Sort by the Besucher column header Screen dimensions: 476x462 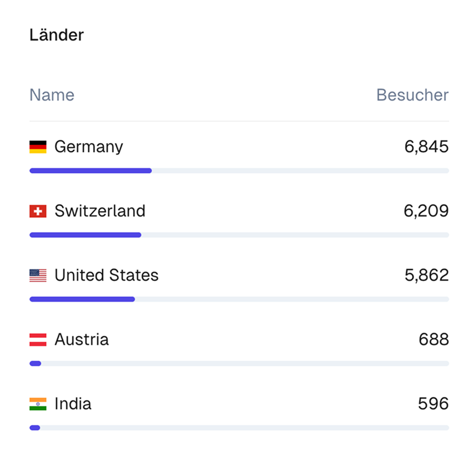point(412,95)
